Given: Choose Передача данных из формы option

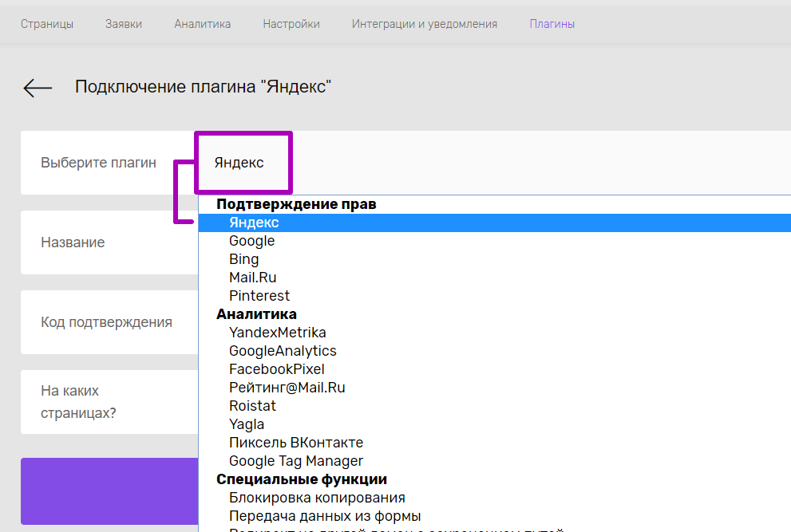Looking at the screenshot, I should click(494, 516).
